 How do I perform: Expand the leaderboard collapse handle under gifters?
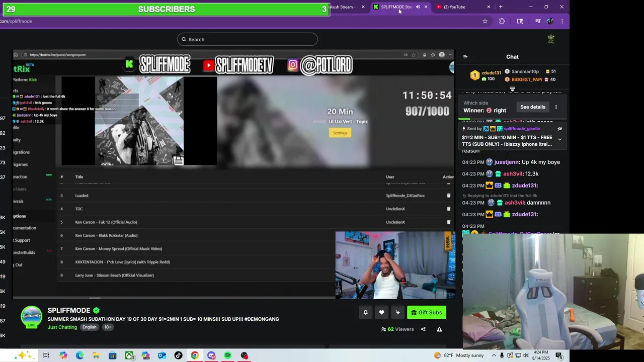click(512, 89)
